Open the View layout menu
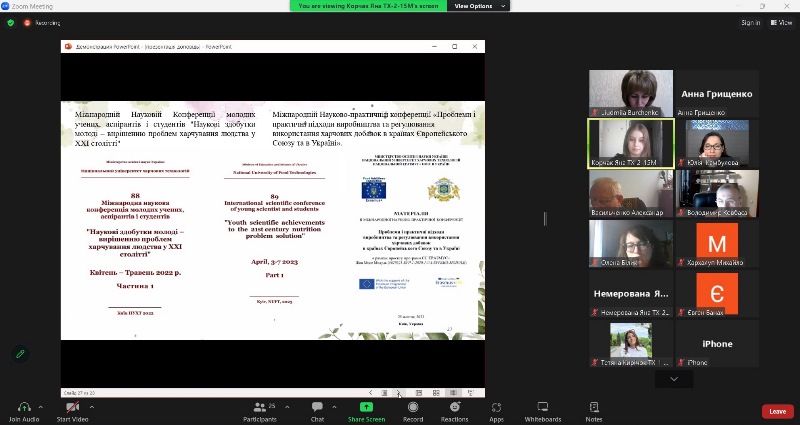Viewport: 800px width, 425px height. 782,22
